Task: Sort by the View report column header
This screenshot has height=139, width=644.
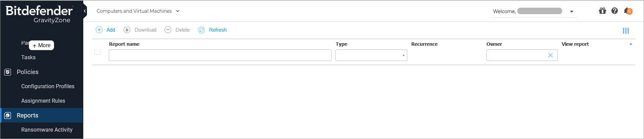Action: click(575, 44)
